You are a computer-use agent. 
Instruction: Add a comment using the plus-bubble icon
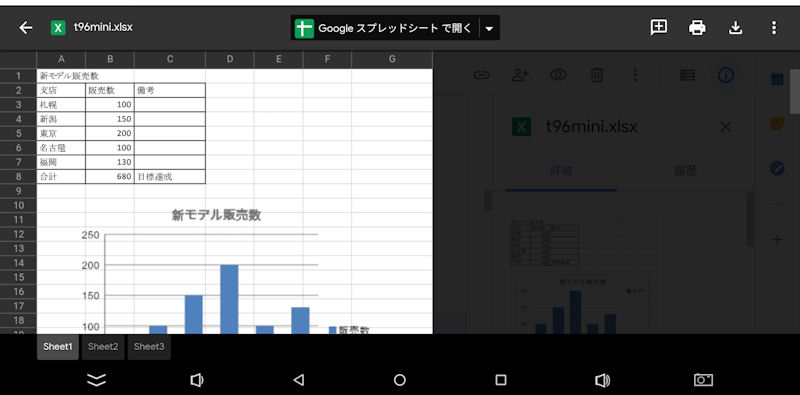[659, 28]
